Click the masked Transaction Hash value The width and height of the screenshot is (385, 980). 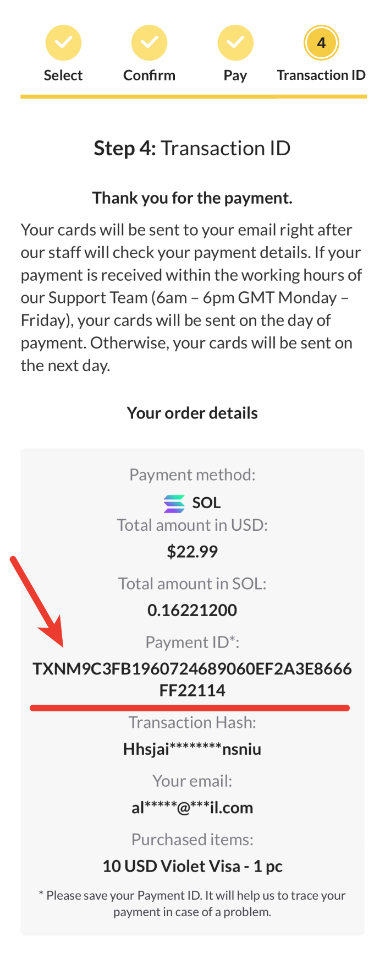pos(192,749)
